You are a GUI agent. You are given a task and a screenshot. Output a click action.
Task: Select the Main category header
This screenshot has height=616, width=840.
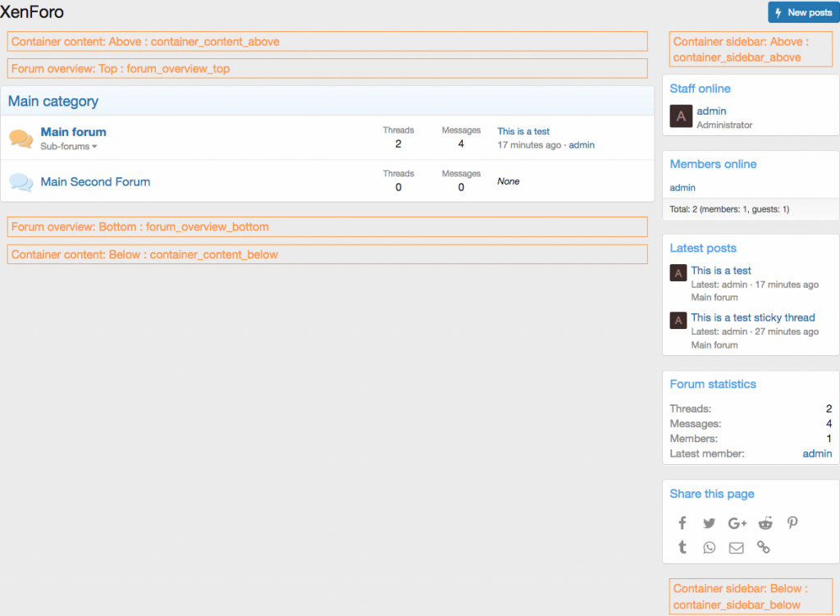pyautogui.click(x=52, y=101)
